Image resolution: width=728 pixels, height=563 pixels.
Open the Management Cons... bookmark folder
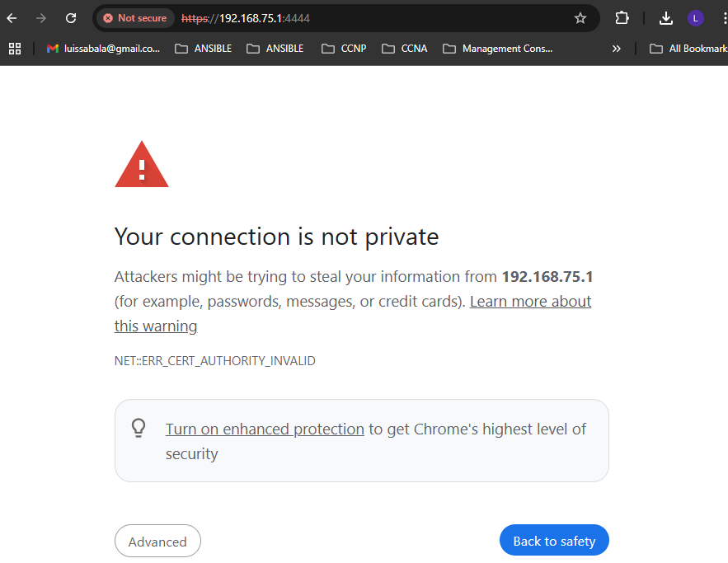click(498, 49)
